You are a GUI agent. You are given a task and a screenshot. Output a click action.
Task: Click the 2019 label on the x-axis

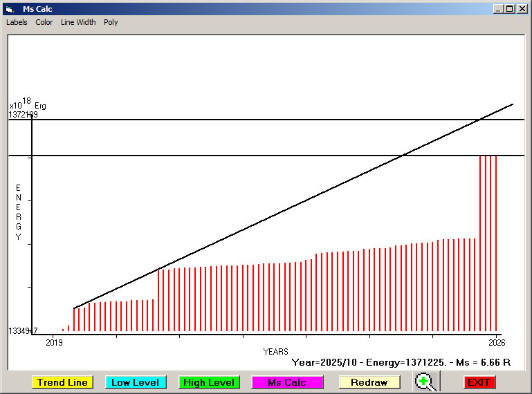(54, 342)
